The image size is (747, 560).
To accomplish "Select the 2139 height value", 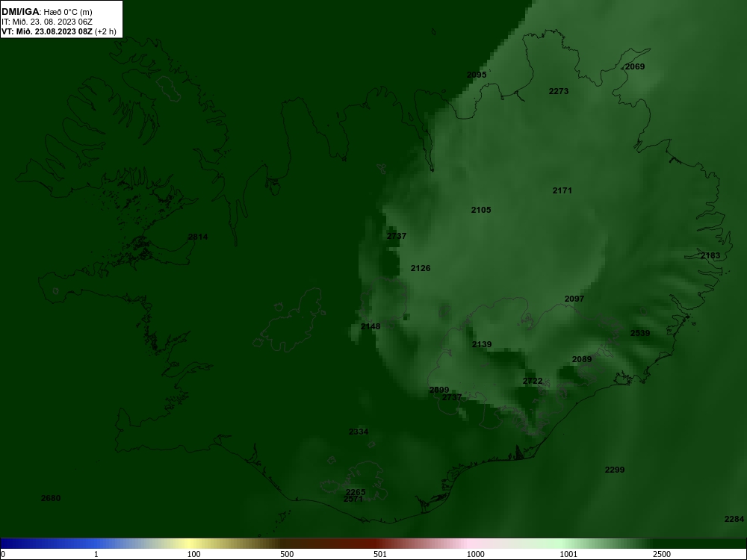I will 482,344.
